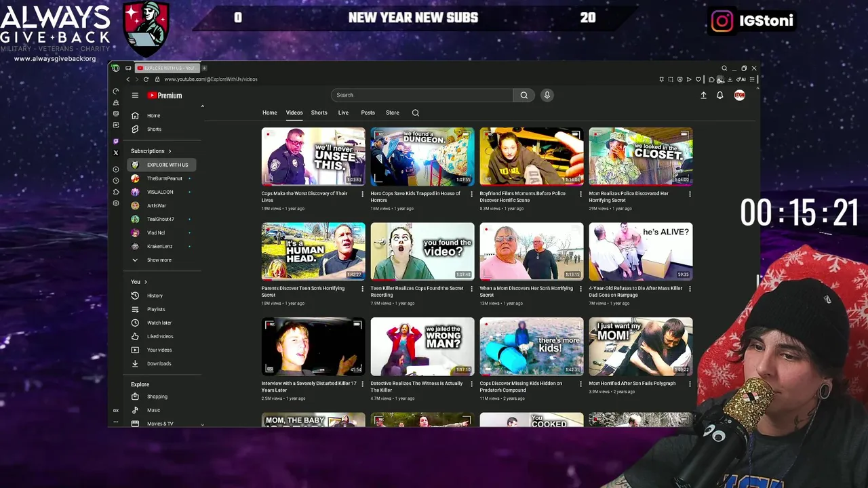Open the Live tab
868x488 pixels.
[343, 113]
